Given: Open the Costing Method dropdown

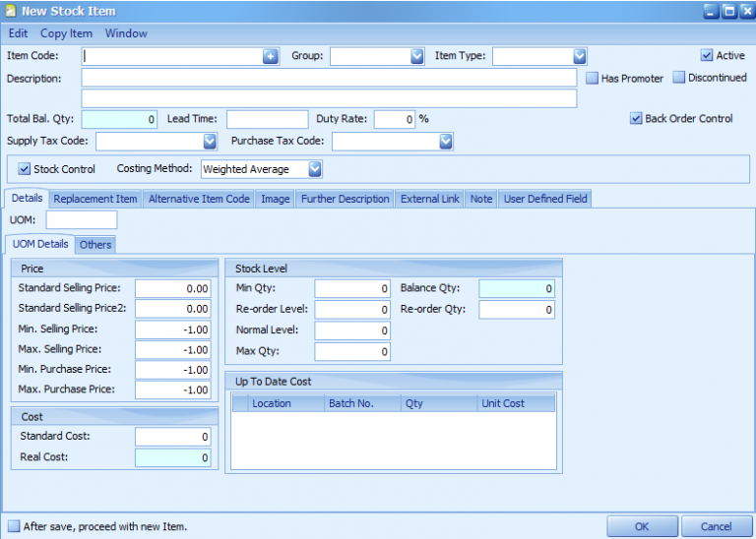Looking at the screenshot, I should [x=314, y=169].
